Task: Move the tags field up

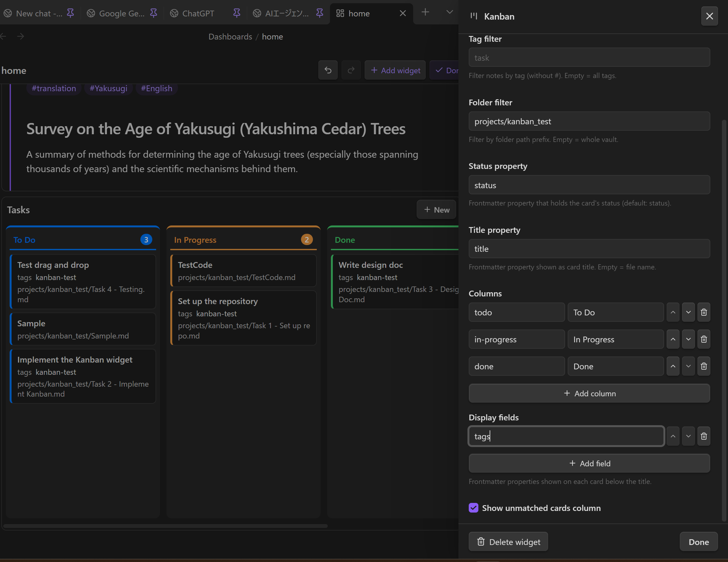Action: tap(673, 436)
